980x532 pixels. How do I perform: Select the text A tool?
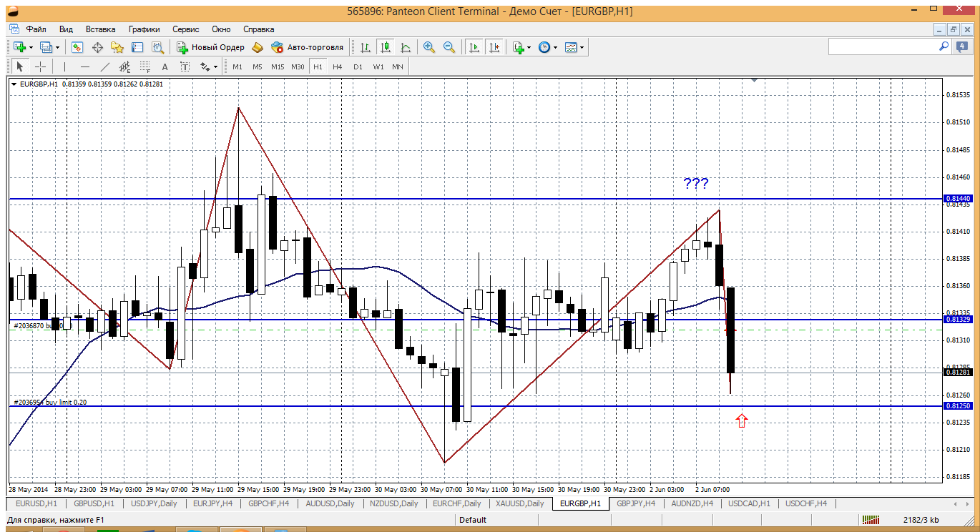[x=165, y=66]
